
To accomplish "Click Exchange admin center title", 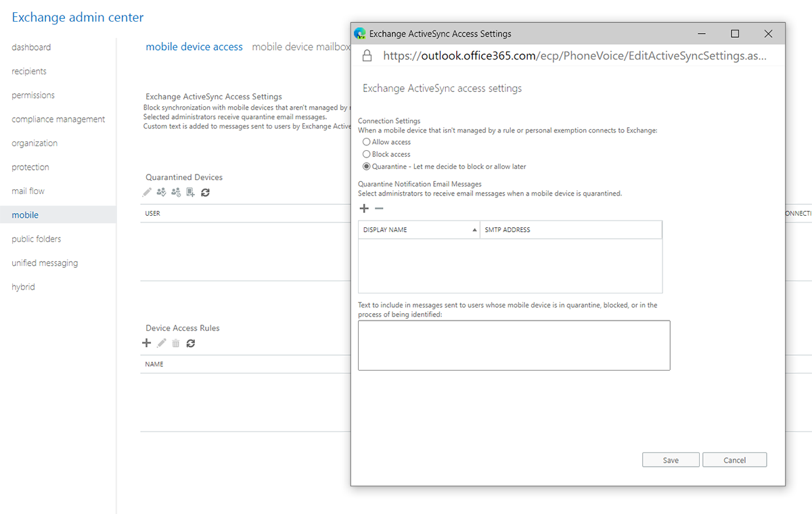I will tap(78, 18).
